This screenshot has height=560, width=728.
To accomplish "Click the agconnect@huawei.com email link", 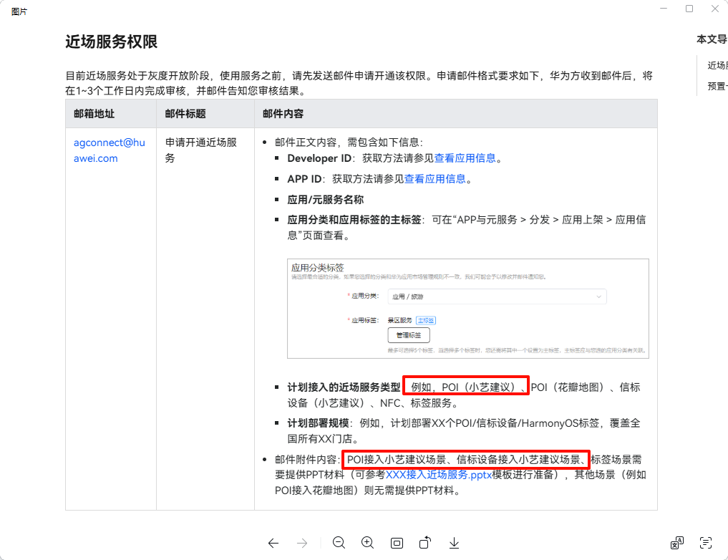I will pos(109,150).
